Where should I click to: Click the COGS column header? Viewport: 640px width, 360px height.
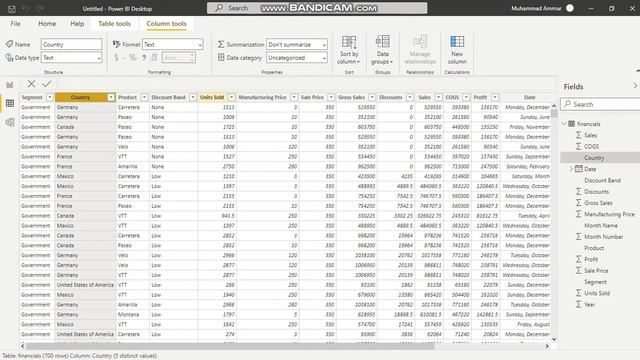tap(452, 97)
